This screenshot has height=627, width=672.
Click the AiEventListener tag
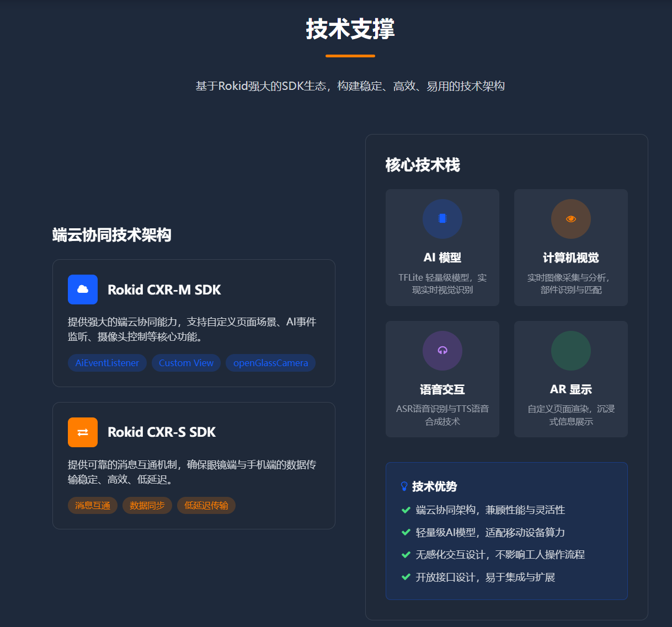107,363
